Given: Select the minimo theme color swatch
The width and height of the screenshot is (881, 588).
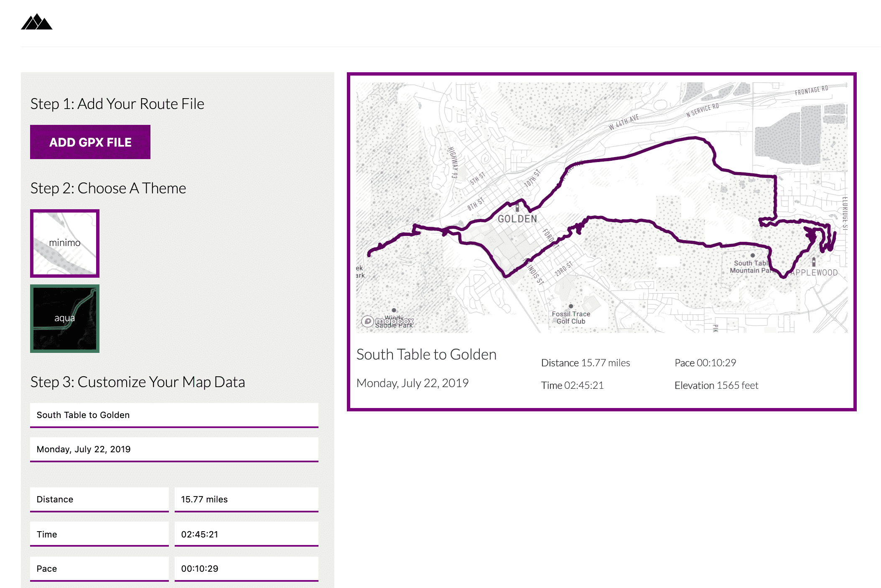Looking at the screenshot, I should pos(65,241).
